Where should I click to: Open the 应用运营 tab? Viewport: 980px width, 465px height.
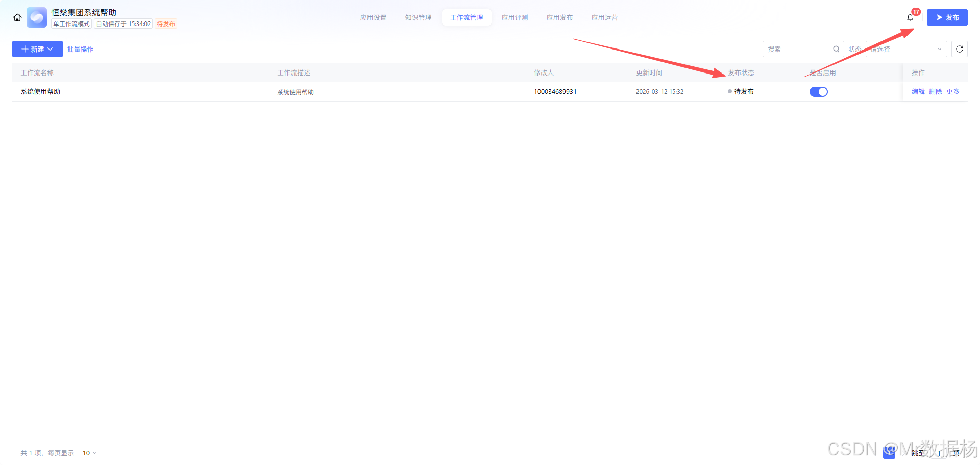(604, 17)
